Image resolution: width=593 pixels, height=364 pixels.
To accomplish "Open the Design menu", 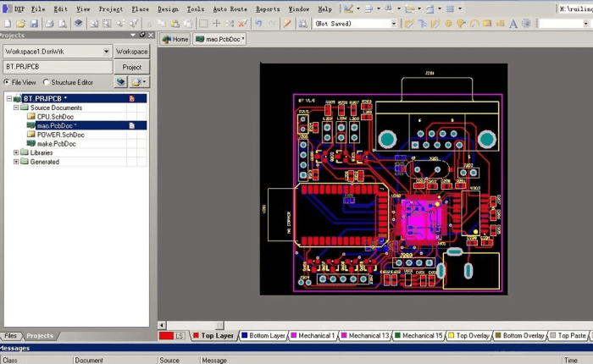I will point(168,8).
